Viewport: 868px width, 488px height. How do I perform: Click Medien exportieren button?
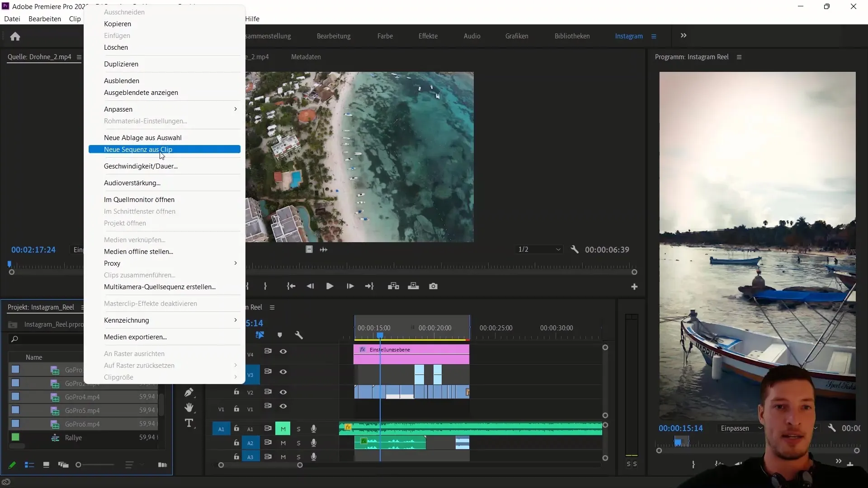click(135, 337)
